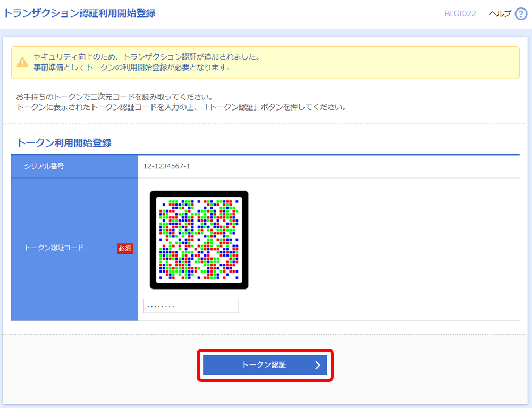532x408 pixels.
Task: Click the ヘルプ link text
Action: [x=500, y=14]
